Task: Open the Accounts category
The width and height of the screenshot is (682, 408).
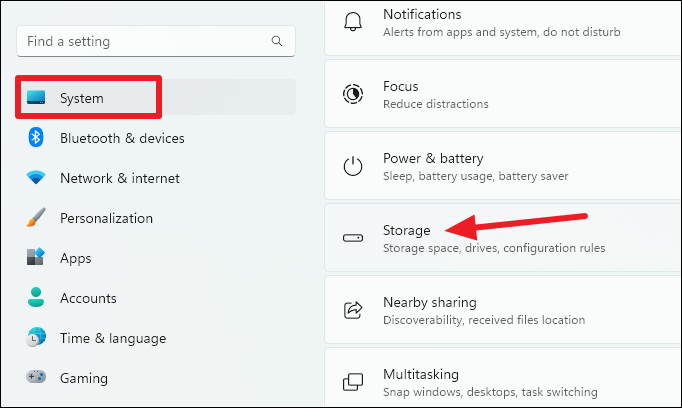Action: click(88, 298)
